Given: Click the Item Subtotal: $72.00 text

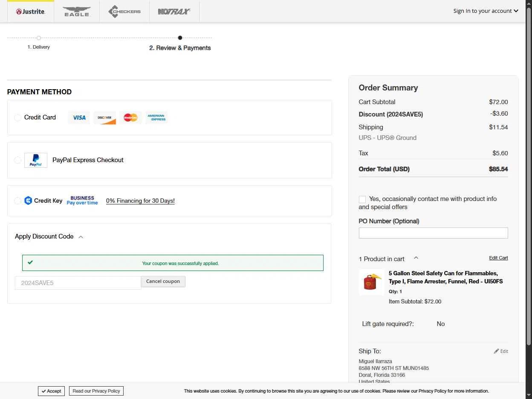Looking at the screenshot, I should (415, 301).
